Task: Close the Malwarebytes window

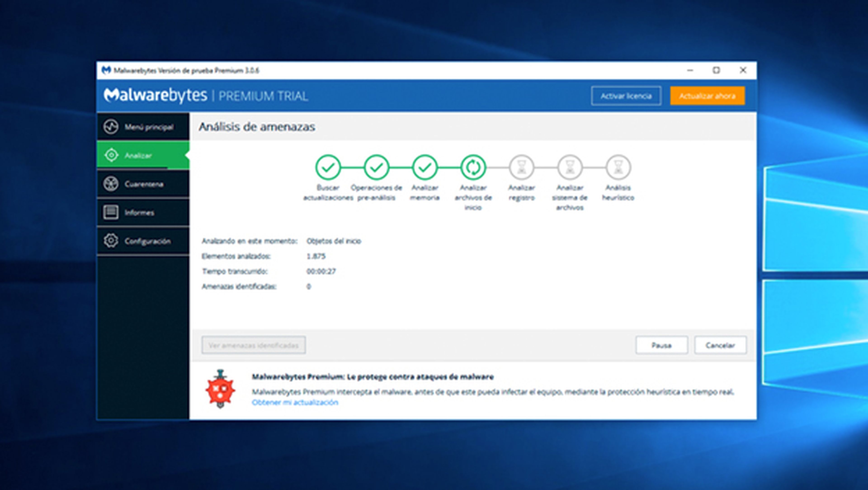Action: click(x=743, y=70)
